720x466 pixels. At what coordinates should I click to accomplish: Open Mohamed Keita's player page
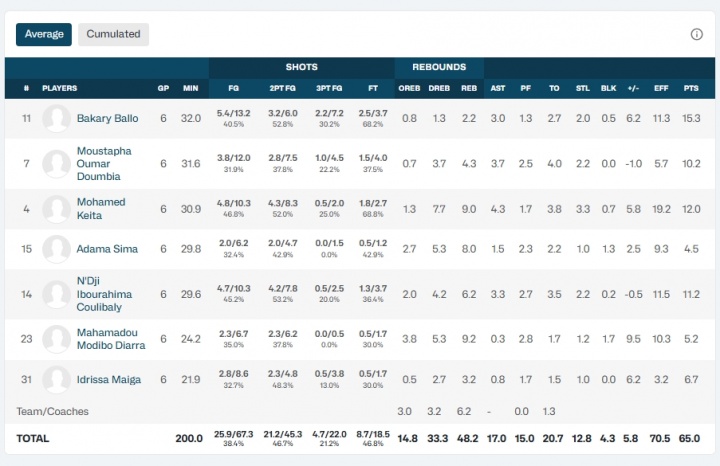101,209
